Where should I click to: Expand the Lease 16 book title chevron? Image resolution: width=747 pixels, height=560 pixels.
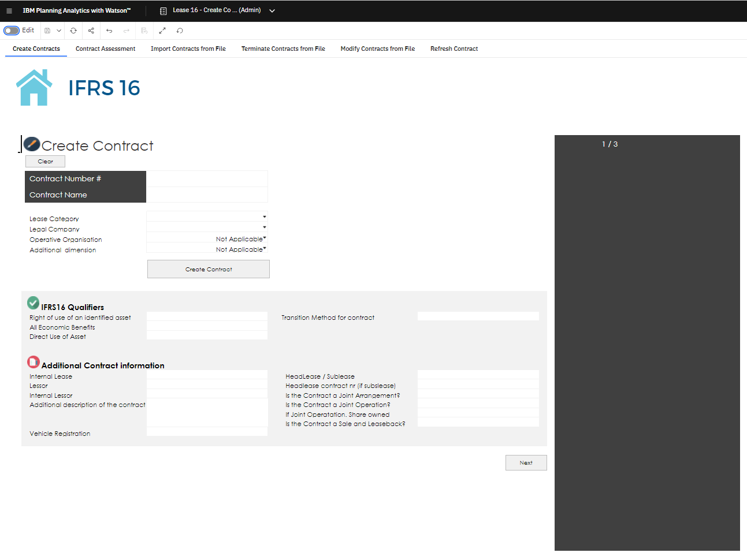tap(272, 10)
